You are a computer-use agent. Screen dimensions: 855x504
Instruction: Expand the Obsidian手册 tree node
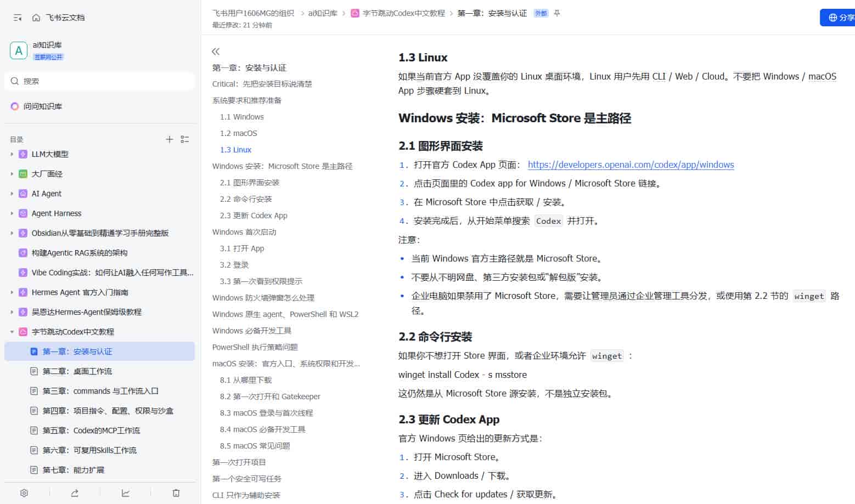click(12, 233)
